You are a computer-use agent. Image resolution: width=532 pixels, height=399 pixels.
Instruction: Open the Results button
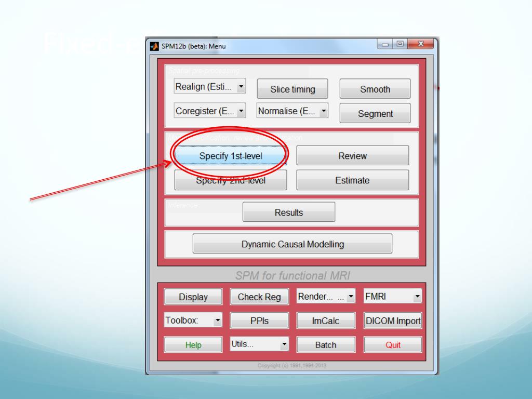pos(289,212)
